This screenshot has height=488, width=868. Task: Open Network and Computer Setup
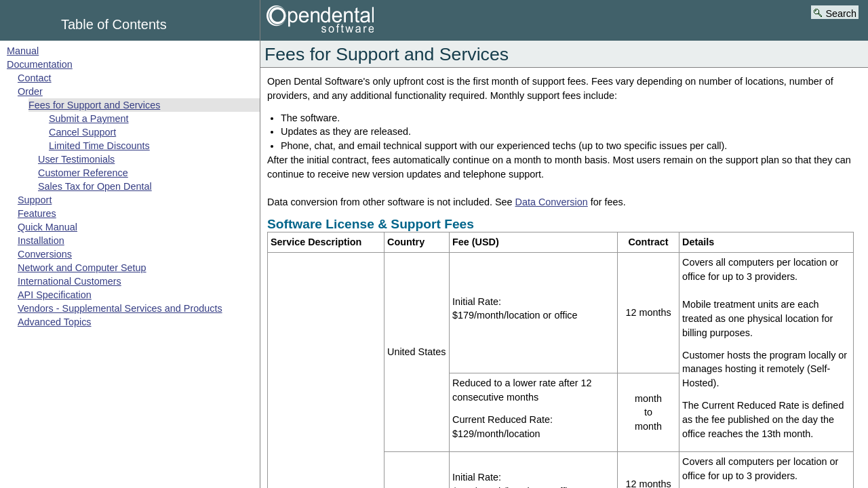pyautogui.click(x=81, y=268)
